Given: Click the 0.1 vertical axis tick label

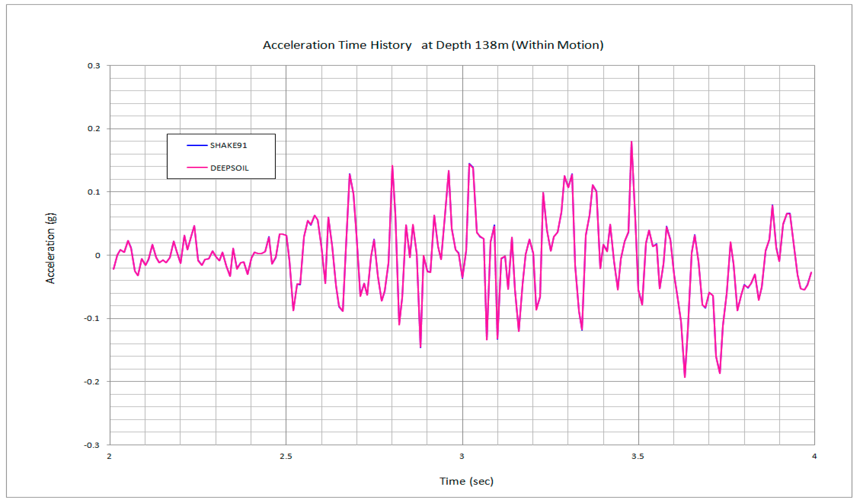Looking at the screenshot, I should [94, 192].
